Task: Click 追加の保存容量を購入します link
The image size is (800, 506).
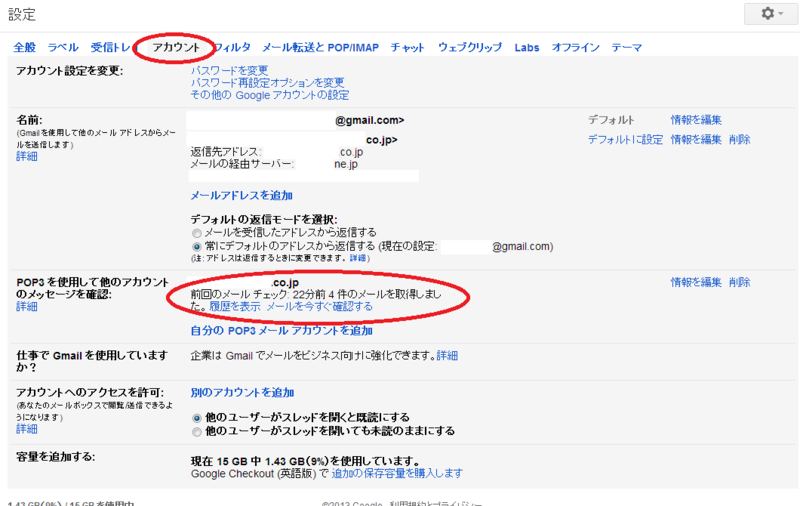Action: click(x=397, y=473)
